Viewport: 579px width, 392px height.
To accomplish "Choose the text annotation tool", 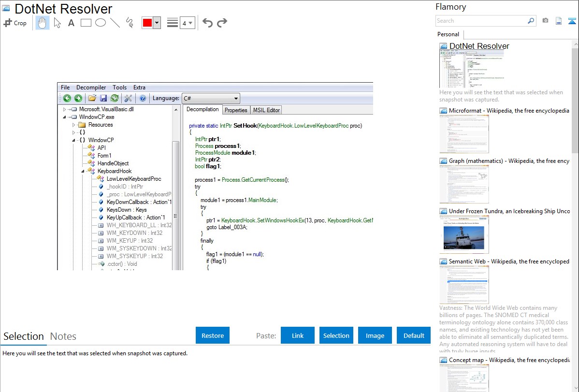I will pyautogui.click(x=71, y=23).
